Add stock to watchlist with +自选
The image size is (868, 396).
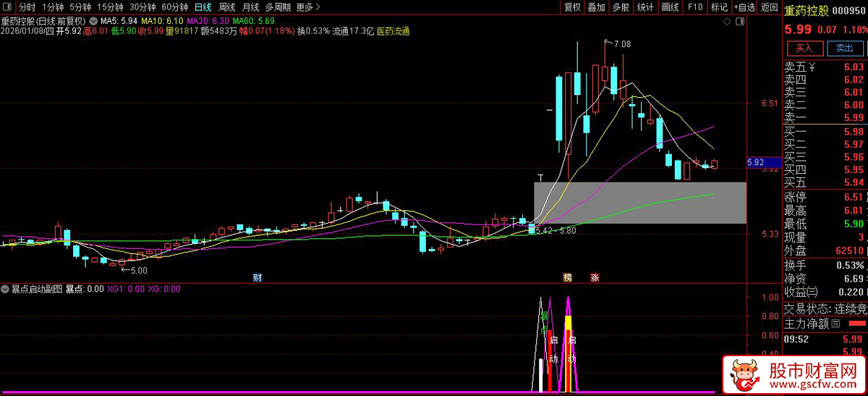pyautogui.click(x=744, y=7)
